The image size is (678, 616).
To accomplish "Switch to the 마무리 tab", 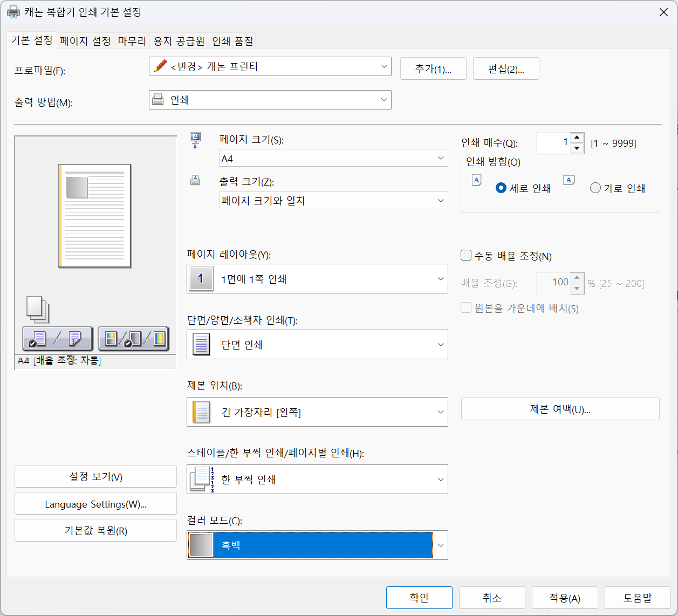I will click(132, 41).
